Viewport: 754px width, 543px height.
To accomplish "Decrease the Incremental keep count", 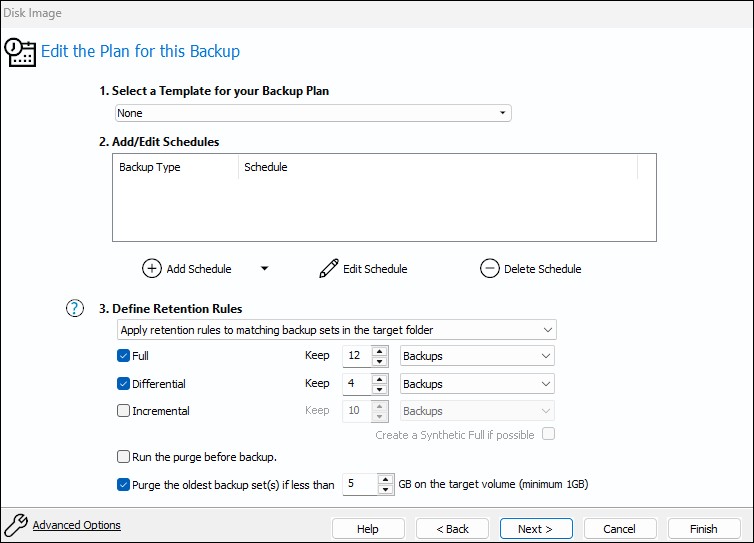I will tap(380, 417).
